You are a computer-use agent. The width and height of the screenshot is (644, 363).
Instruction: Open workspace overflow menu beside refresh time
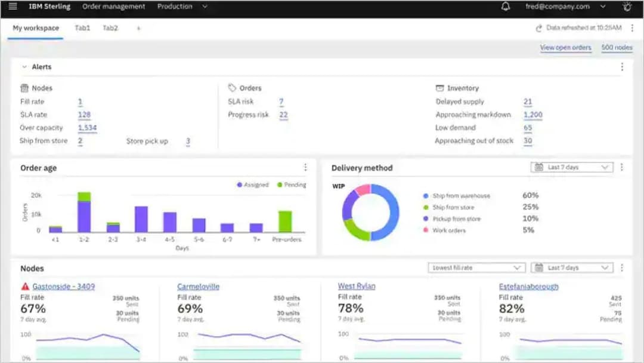point(632,28)
